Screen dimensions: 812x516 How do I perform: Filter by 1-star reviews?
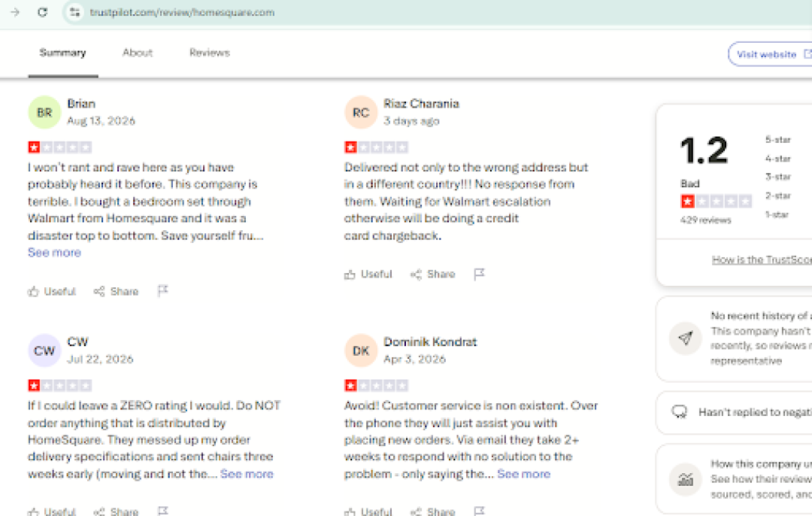click(x=777, y=214)
